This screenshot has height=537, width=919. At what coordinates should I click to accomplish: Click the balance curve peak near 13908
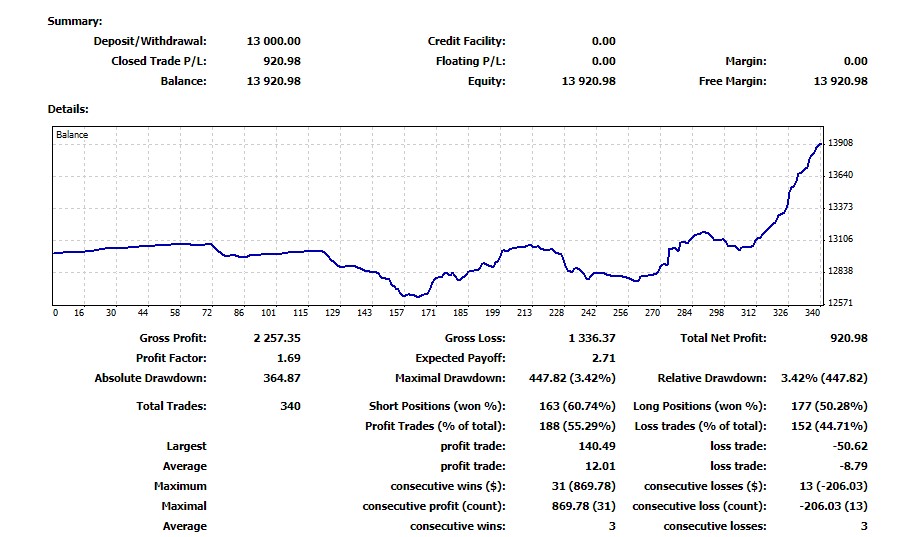(x=819, y=145)
